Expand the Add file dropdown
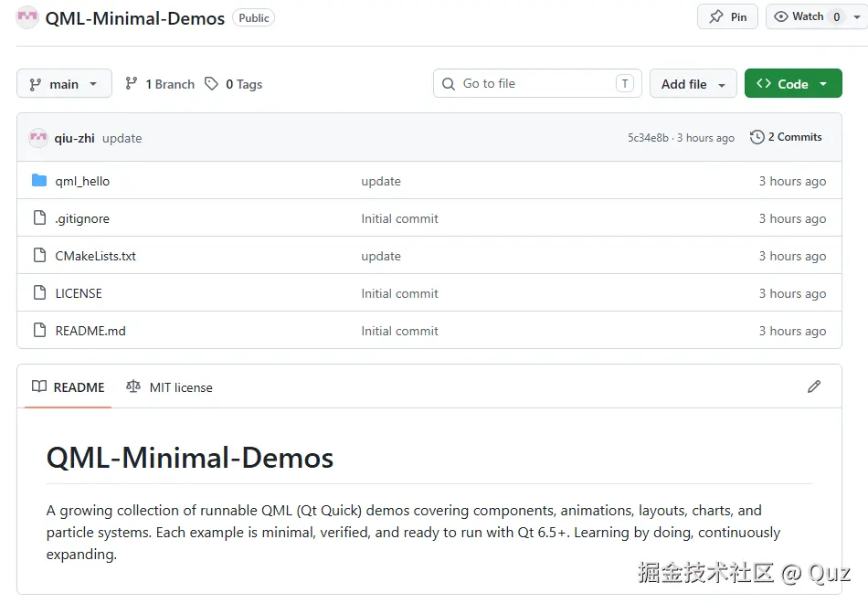The image size is (868, 603). coord(693,84)
